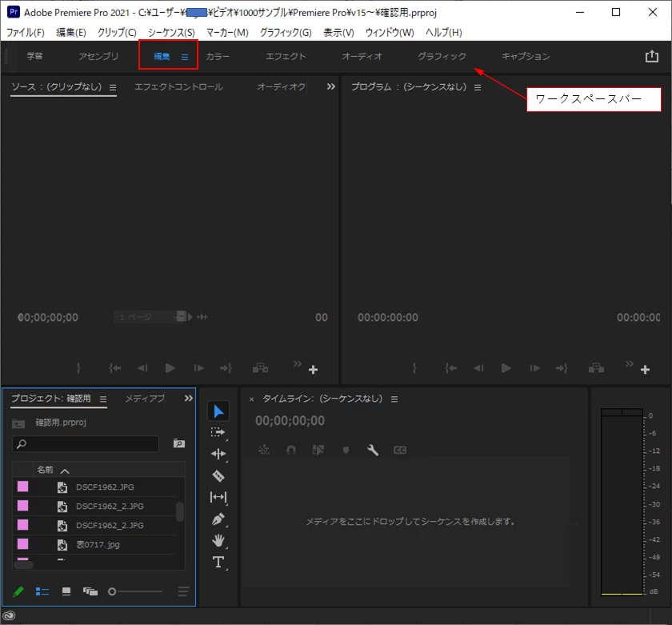Open シーケンス(S) menu
Image resolution: width=672 pixels, height=625 pixels.
click(x=171, y=33)
